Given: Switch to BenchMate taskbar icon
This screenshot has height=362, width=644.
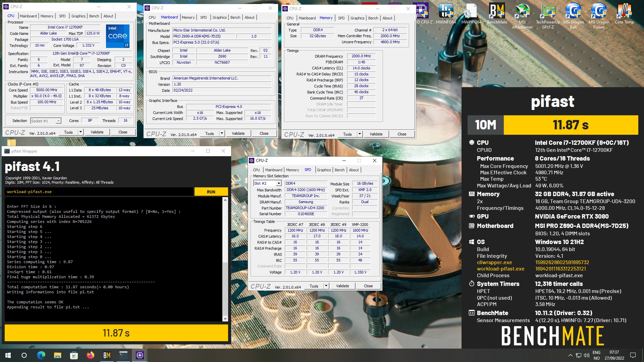Looking at the screenshot, I should 107,355.
